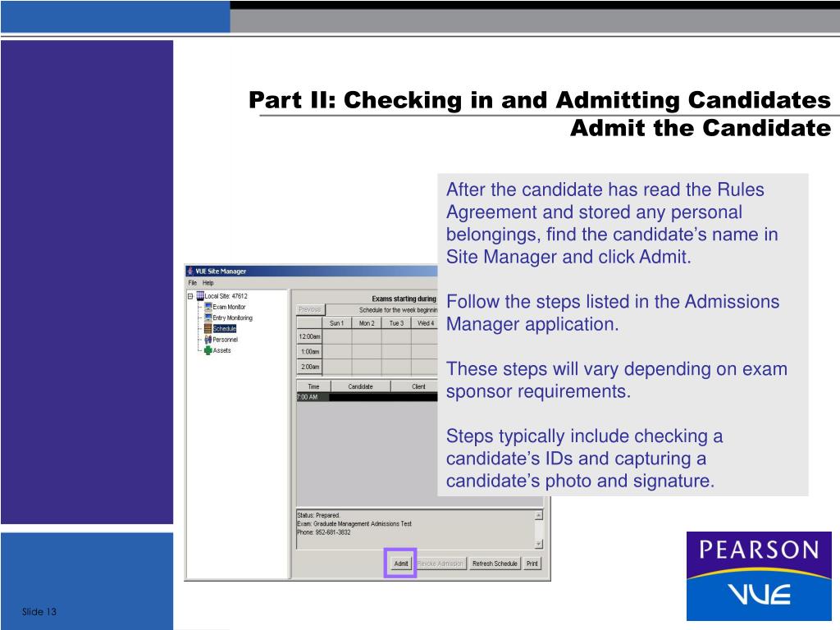The image size is (840, 630).
Task: Click the Wed 4 column header
Action: (x=425, y=323)
